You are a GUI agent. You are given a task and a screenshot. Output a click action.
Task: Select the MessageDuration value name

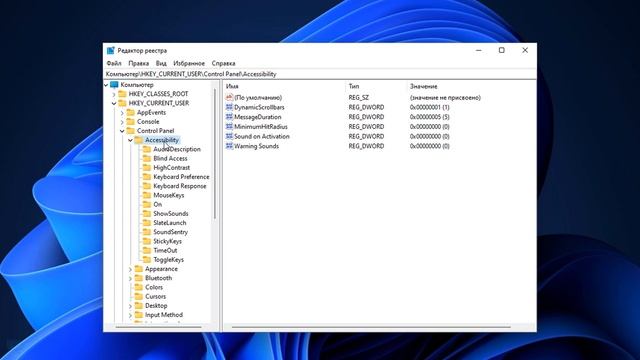click(x=258, y=117)
